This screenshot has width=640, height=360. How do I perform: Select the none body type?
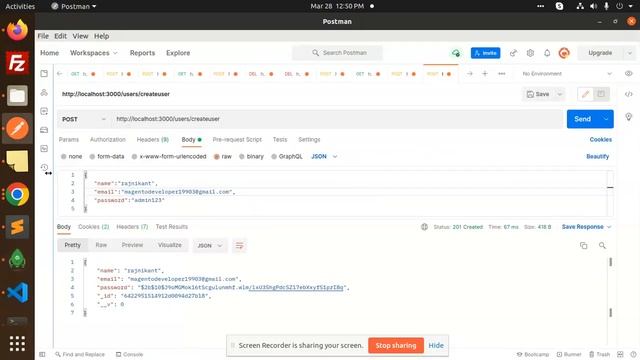tap(71, 156)
